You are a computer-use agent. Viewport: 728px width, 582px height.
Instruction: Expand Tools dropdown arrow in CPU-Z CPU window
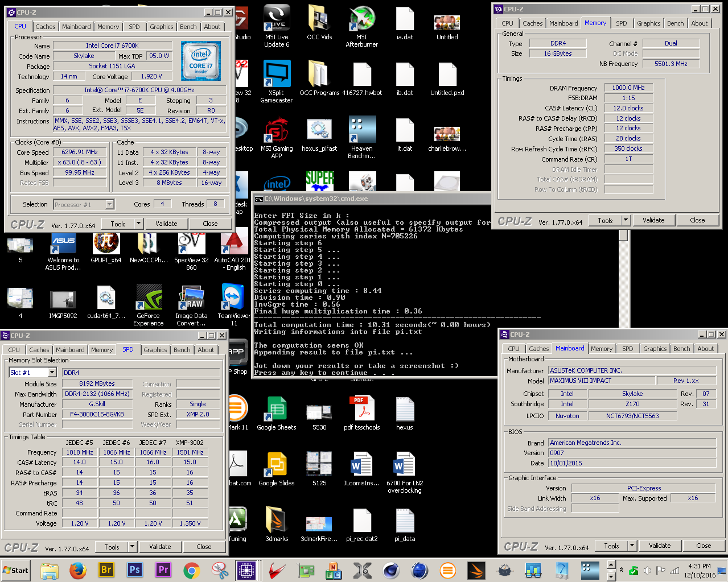(x=138, y=224)
